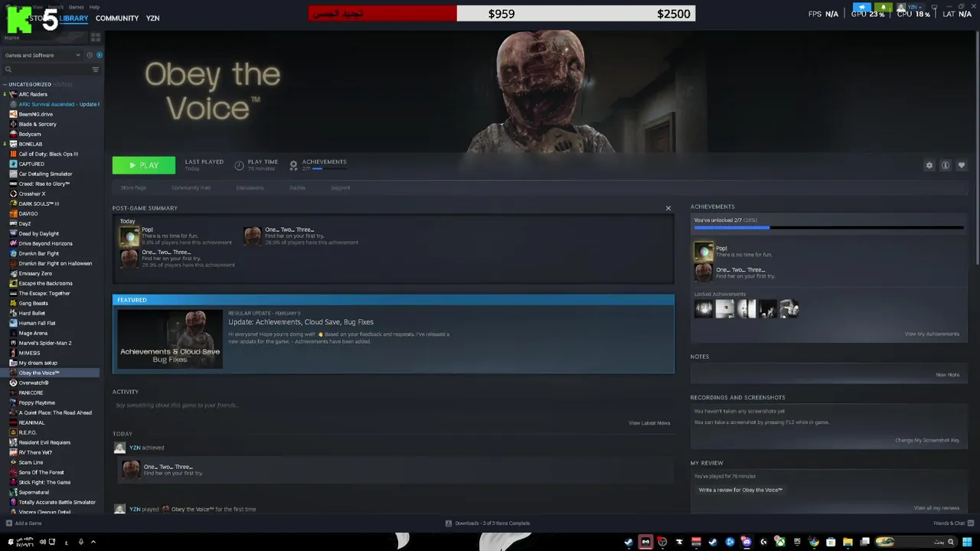Select Marvel's Spider-Man 2 in the library

point(45,343)
